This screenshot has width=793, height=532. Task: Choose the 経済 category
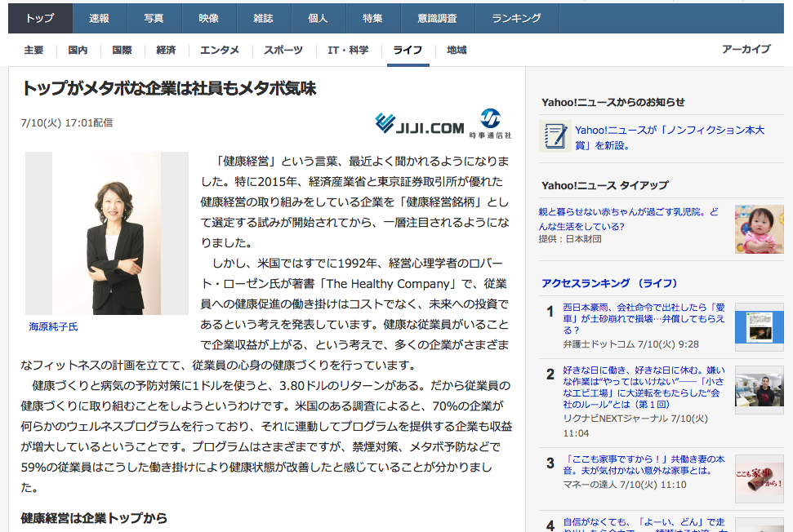click(x=166, y=50)
